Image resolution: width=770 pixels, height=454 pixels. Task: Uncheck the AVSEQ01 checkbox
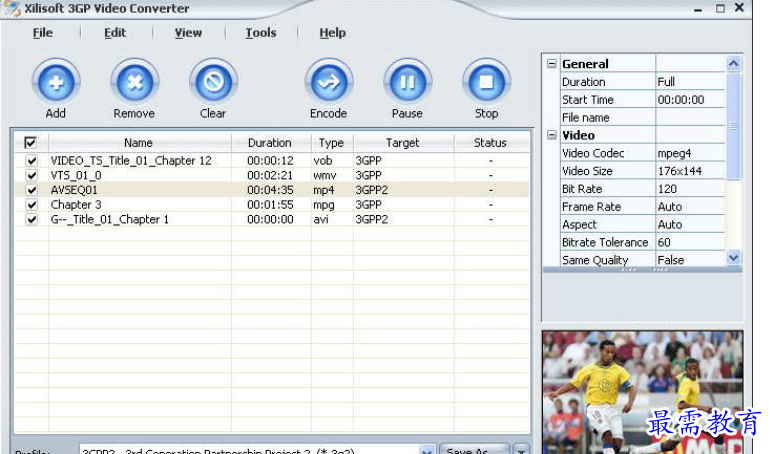click(x=32, y=190)
